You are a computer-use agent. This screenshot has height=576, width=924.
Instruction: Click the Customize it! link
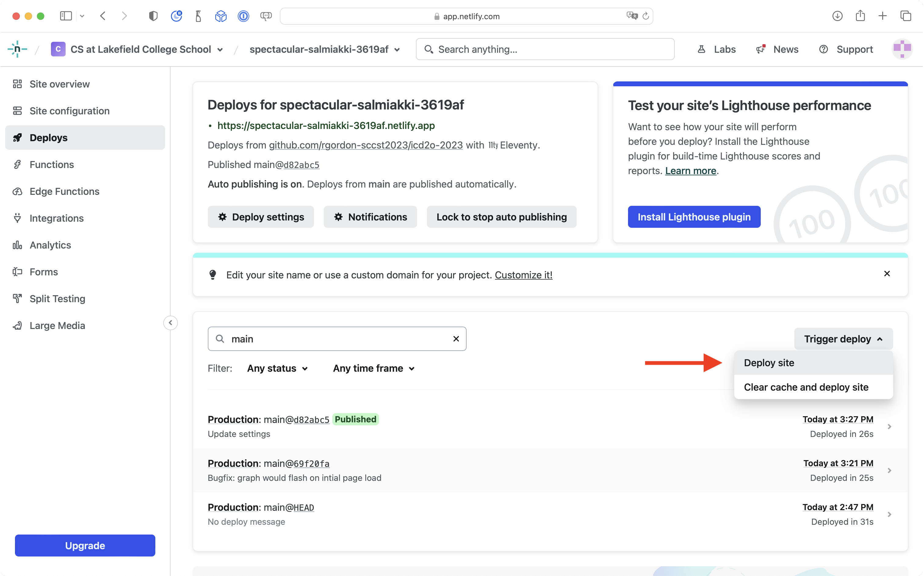pos(523,275)
